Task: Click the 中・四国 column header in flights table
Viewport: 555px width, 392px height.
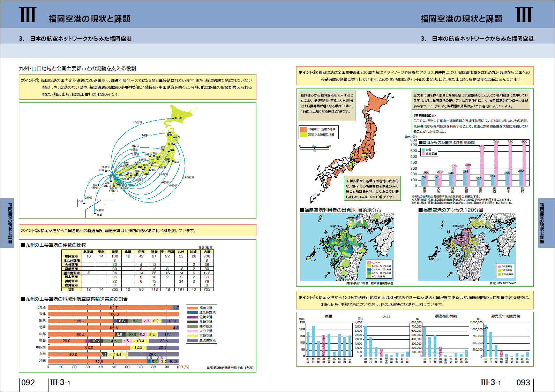Action: 167,252
